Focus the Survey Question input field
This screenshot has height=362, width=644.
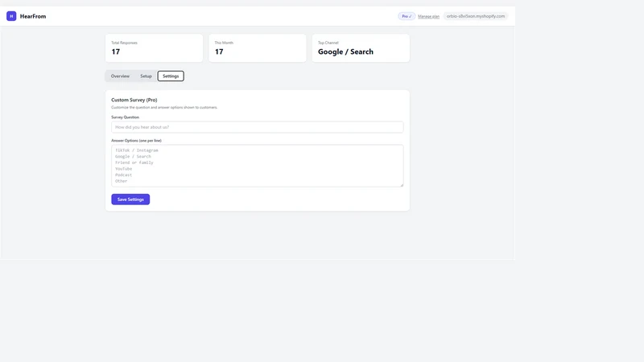coord(257,127)
